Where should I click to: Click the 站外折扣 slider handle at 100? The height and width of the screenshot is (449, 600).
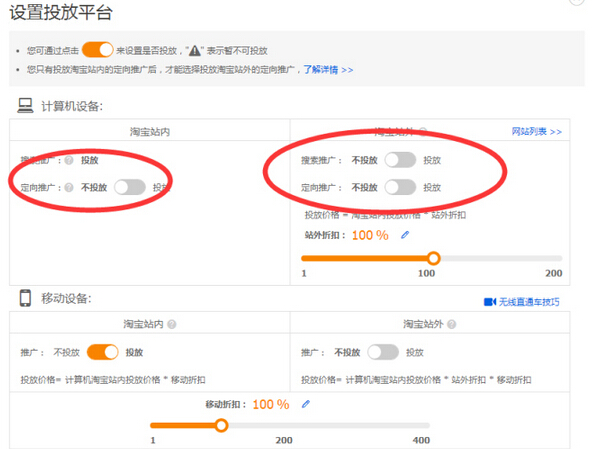pyautogui.click(x=433, y=258)
